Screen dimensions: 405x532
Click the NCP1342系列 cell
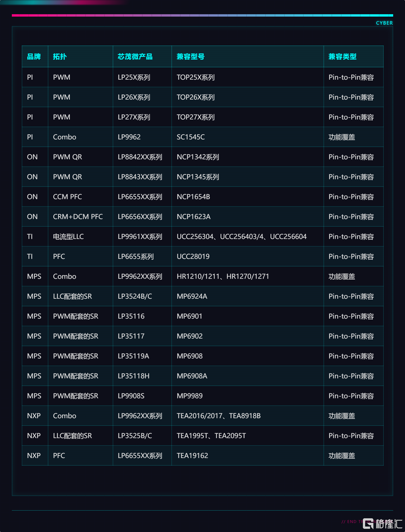click(198, 157)
